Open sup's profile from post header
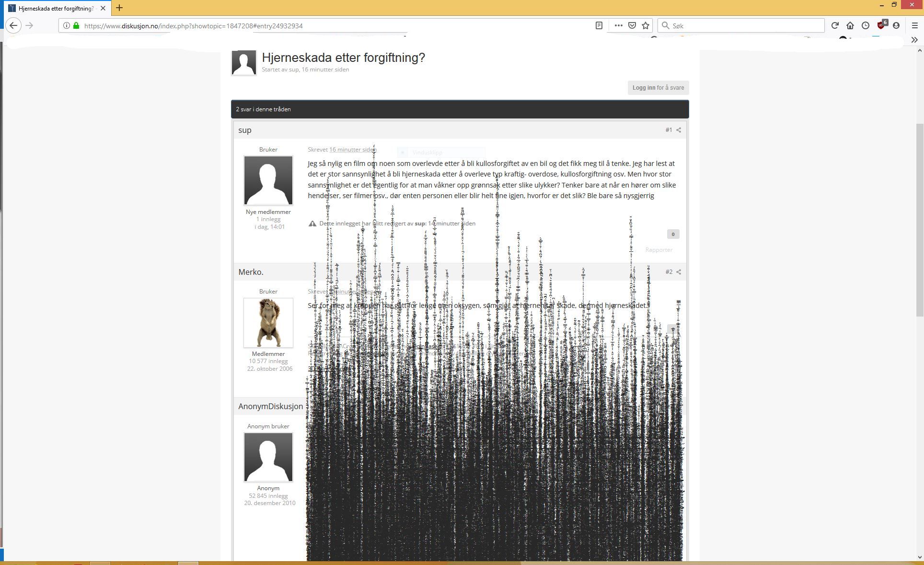Viewport: 924px width, 565px height. tap(245, 130)
